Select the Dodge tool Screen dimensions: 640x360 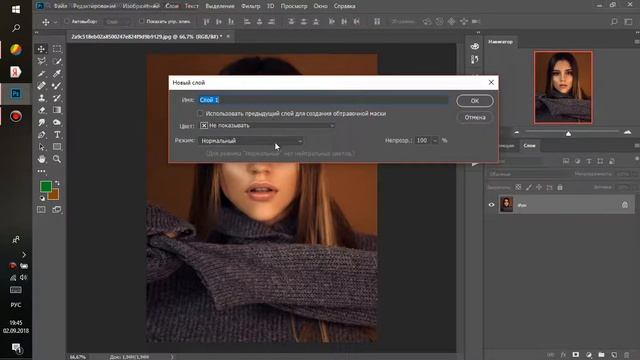[57, 122]
